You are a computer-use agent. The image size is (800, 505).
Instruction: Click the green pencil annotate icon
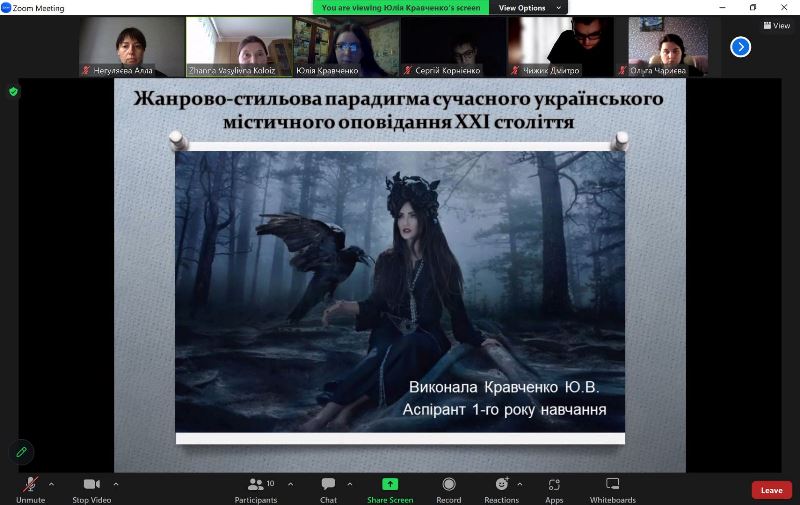(21, 452)
